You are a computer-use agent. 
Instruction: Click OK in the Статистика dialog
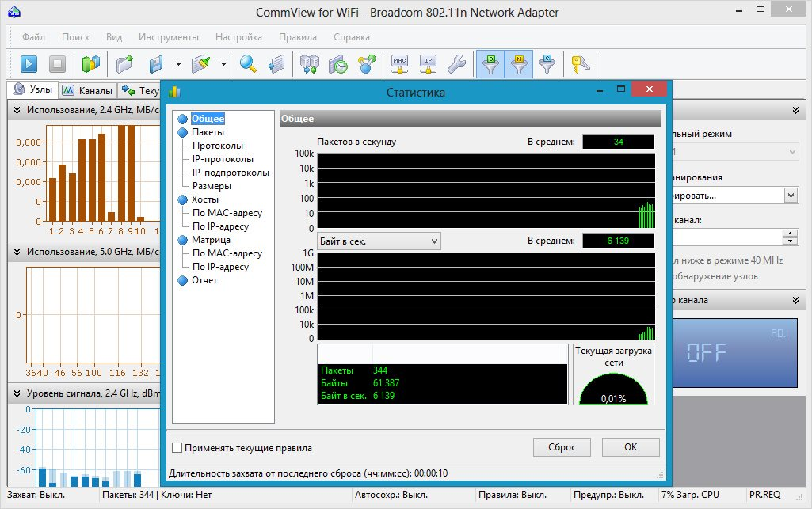click(630, 447)
